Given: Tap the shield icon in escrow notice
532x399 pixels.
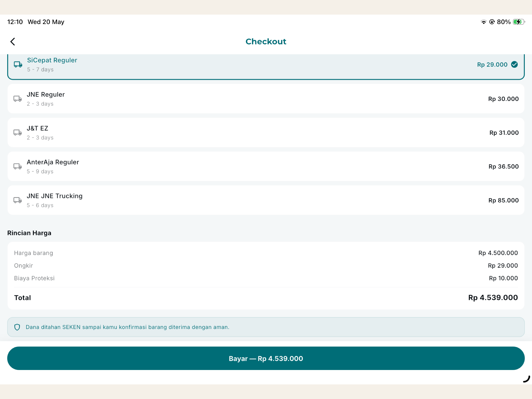Looking at the screenshot, I should tap(17, 327).
